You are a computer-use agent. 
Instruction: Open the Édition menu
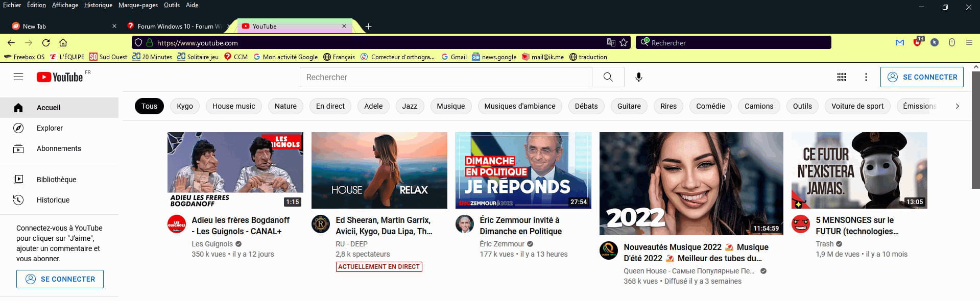[36, 5]
